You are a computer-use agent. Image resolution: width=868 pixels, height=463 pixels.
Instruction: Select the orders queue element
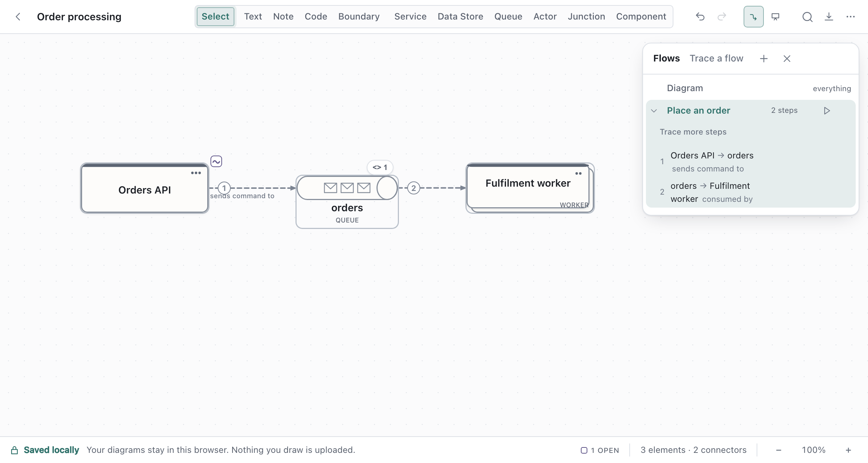pos(347,202)
